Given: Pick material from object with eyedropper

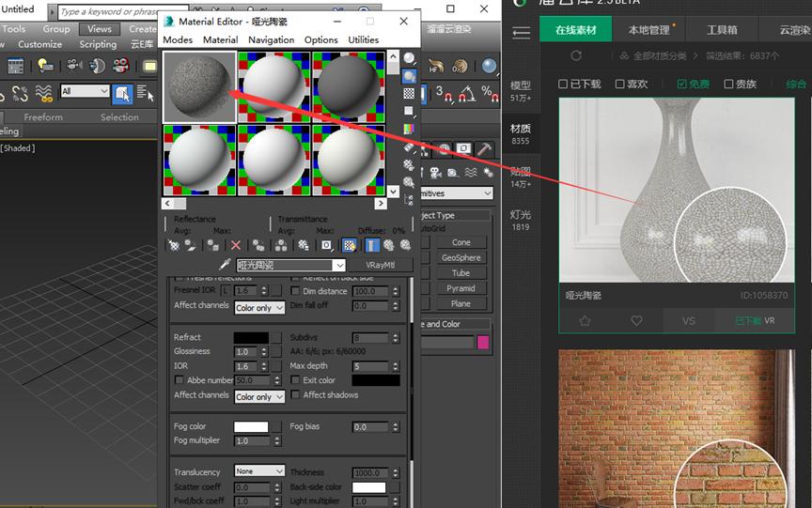Looking at the screenshot, I should [x=225, y=266].
